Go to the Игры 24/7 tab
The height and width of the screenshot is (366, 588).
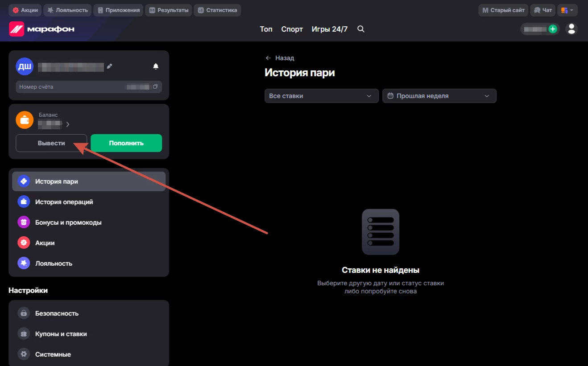[x=329, y=29]
